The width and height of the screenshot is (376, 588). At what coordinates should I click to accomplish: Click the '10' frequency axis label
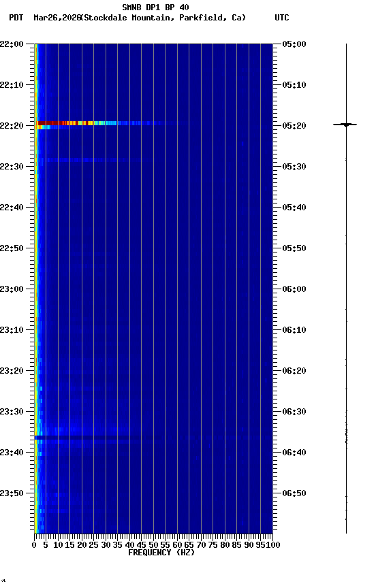(58, 545)
